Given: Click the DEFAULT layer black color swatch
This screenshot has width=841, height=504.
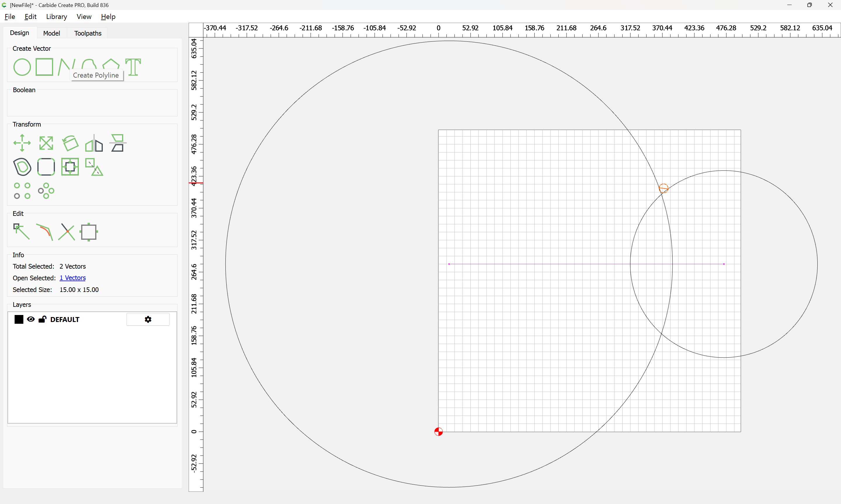Looking at the screenshot, I should click(19, 319).
